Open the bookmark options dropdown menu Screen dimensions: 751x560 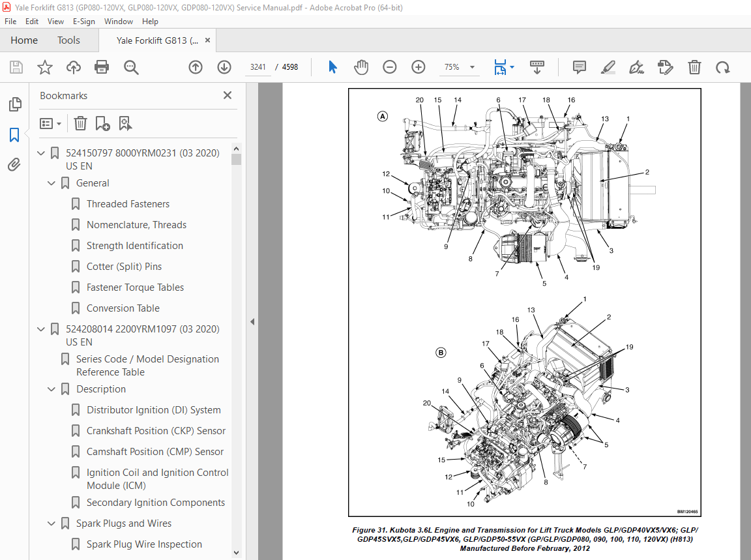click(50, 124)
